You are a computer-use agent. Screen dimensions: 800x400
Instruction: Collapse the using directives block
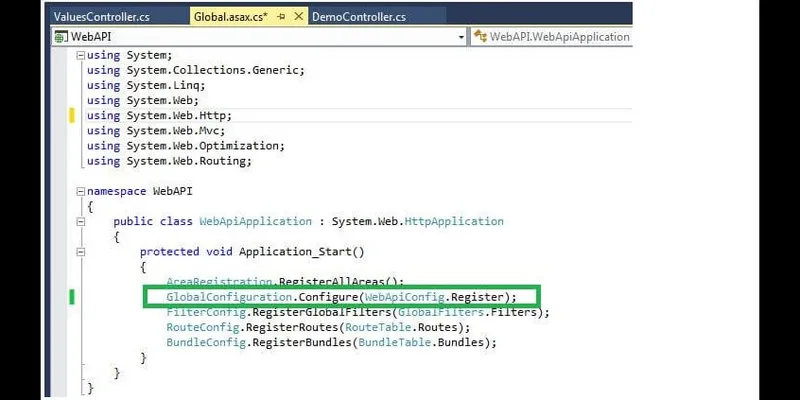click(80, 54)
